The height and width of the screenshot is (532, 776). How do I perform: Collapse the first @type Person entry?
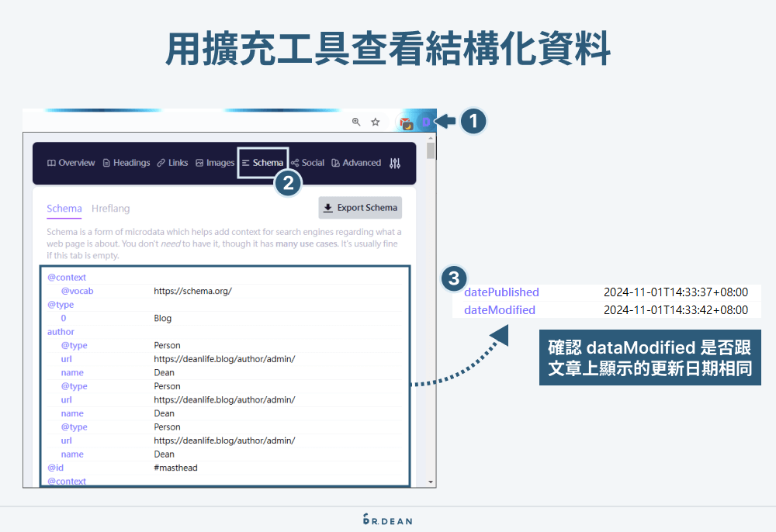pyautogui.click(x=74, y=345)
